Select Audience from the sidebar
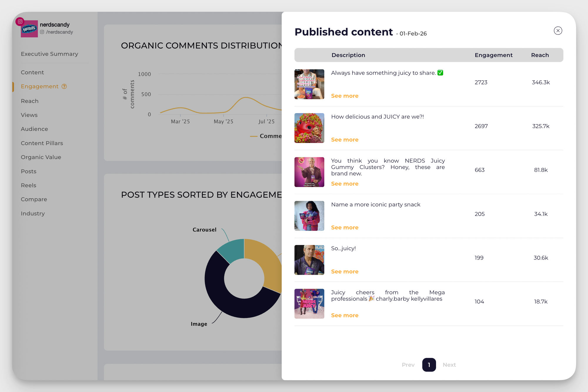This screenshot has width=588, height=392. click(x=34, y=129)
